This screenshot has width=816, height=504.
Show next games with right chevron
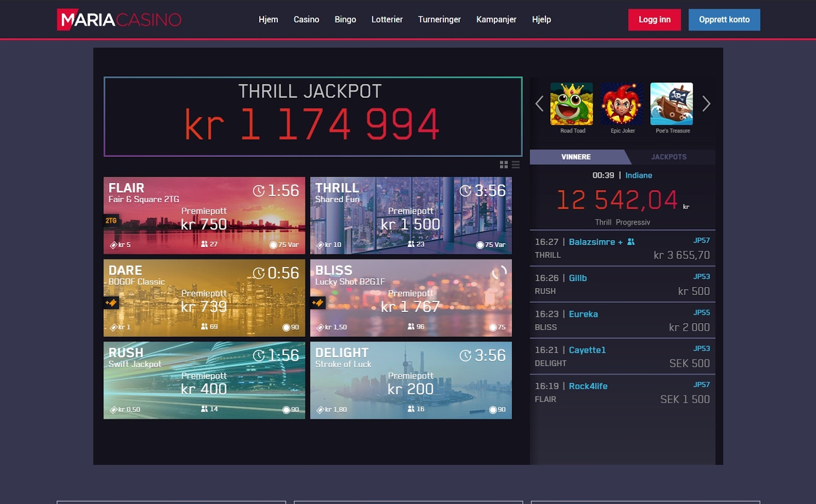[x=706, y=104]
